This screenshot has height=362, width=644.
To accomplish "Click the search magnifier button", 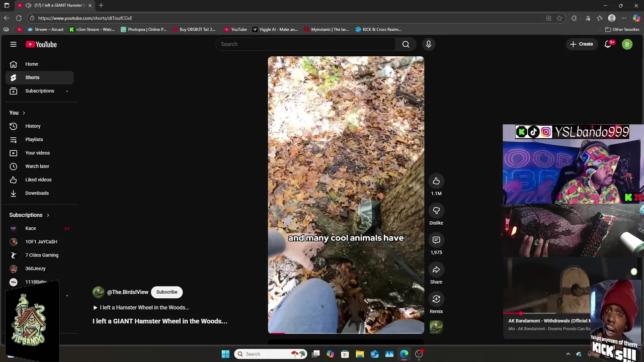I will [x=406, y=44].
